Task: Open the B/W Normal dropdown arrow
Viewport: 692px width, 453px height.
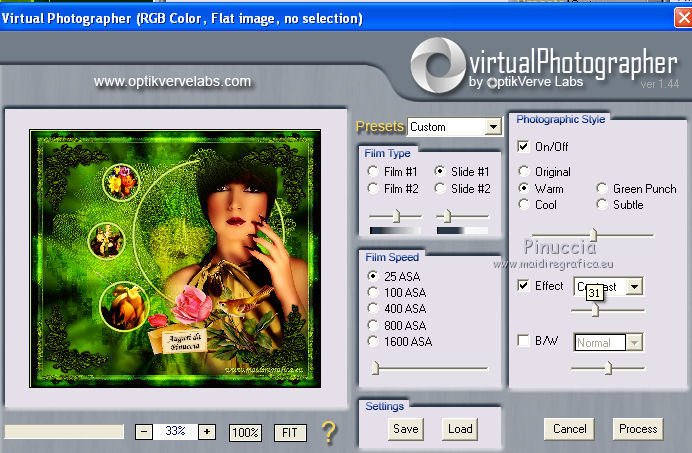Action: (634, 342)
